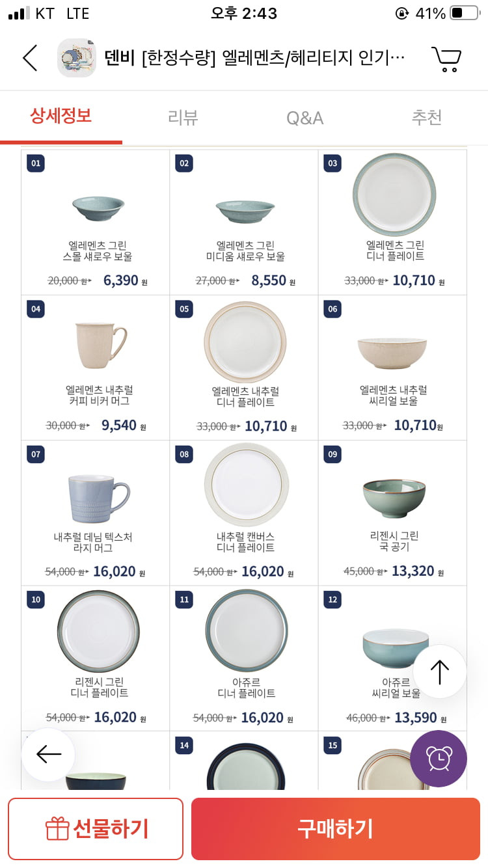The width and height of the screenshot is (488, 868).
Task: Tap the purple alarm clock icon
Action: [439, 759]
